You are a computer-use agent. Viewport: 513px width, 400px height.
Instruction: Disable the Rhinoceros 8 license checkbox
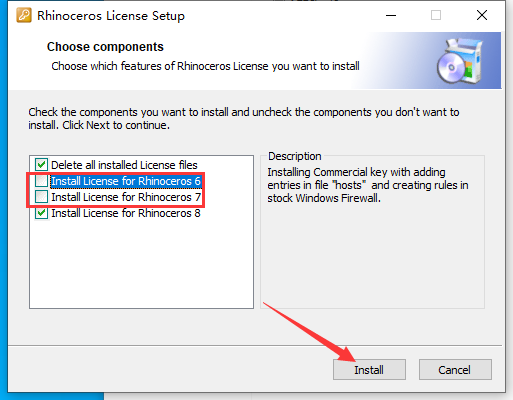(x=41, y=213)
